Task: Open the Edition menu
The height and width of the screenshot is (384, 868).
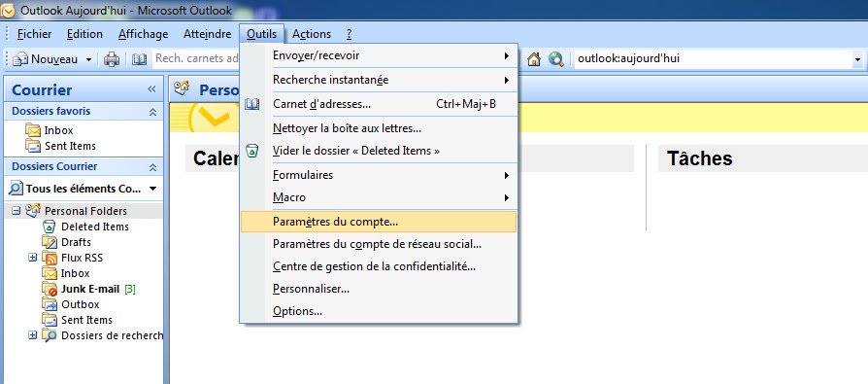Action: 84,34
